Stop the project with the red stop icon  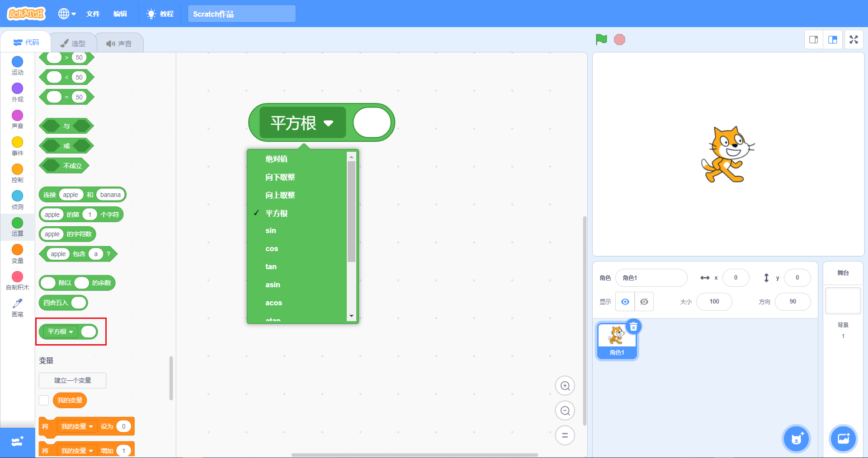click(x=619, y=40)
